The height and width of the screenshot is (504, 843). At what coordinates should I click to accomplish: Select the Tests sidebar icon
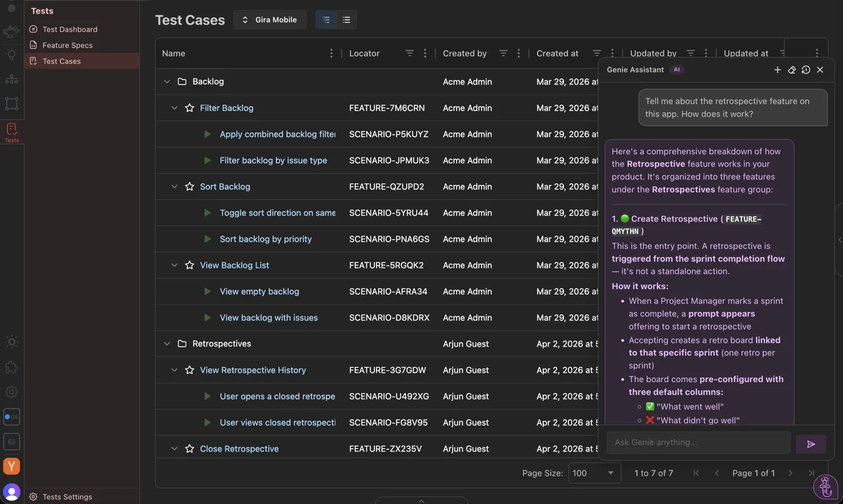tap(11, 132)
